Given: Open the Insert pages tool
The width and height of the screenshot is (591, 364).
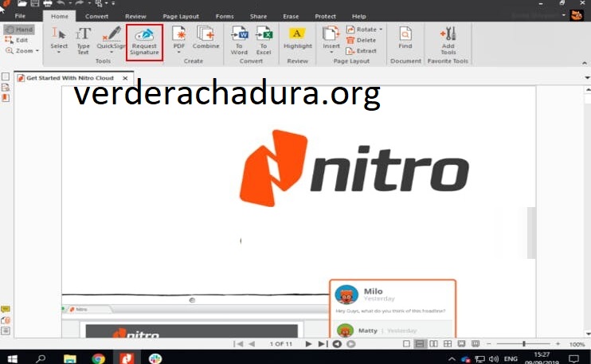Looking at the screenshot, I should point(331,40).
